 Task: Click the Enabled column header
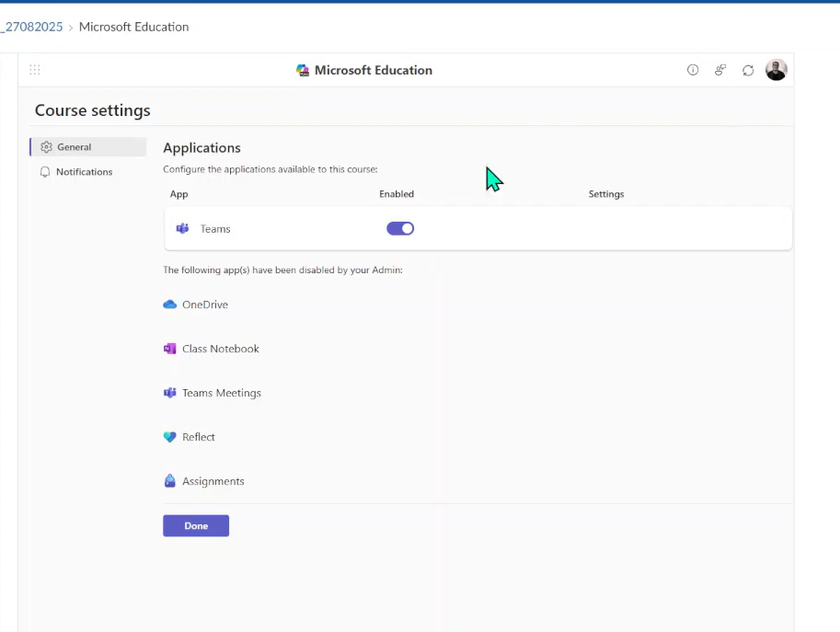[x=397, y=194]
